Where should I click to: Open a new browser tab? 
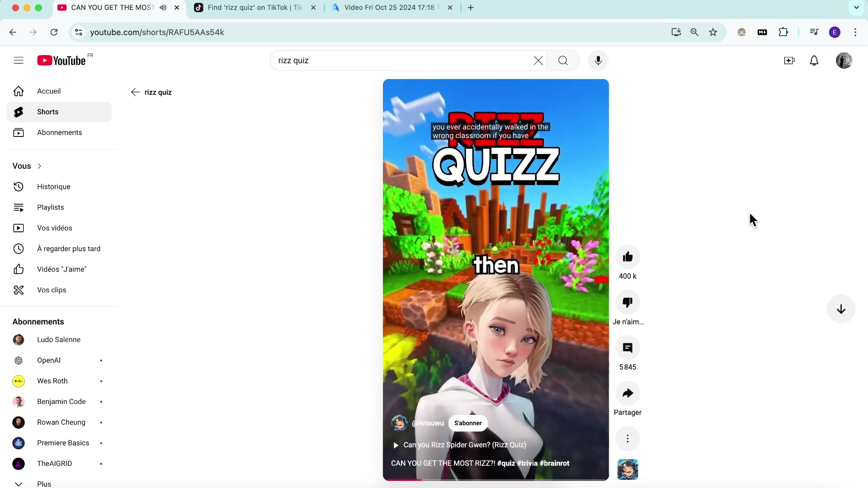point(471,8)
